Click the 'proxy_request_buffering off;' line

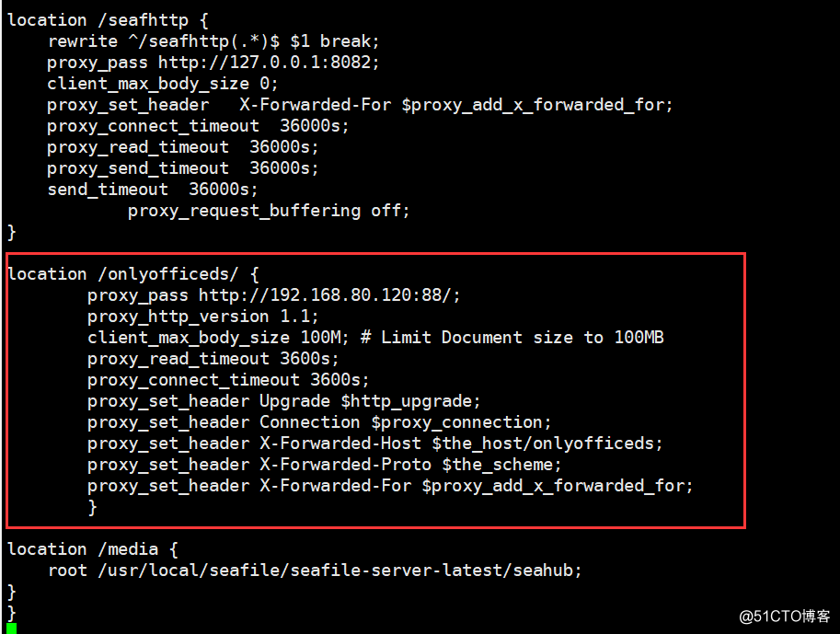click(x=269, y=211)
